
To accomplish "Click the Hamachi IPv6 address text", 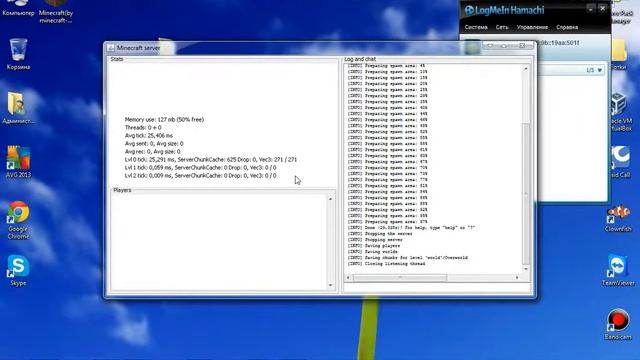I will point(559,43).
